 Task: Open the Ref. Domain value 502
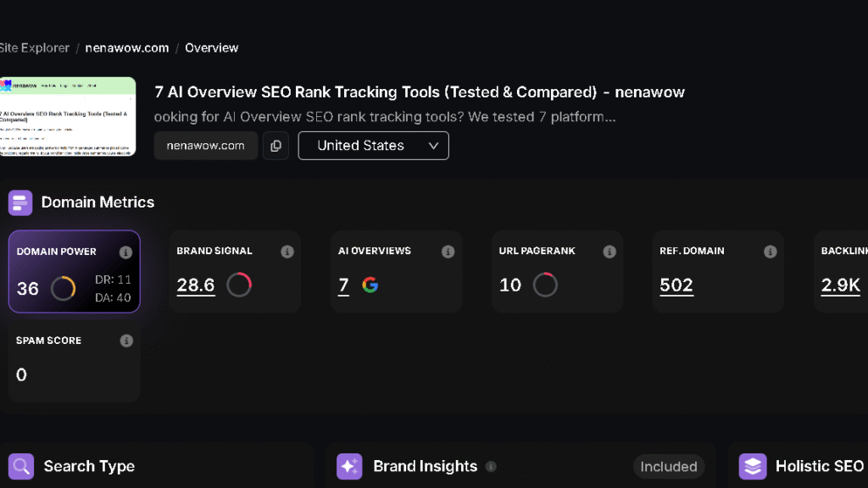click(x=676, y=286)
